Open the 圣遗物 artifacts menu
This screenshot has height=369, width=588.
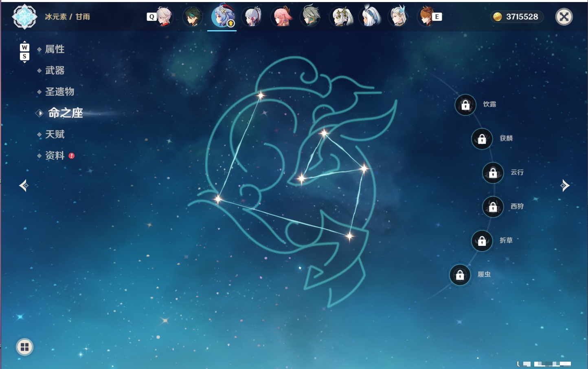[59, 92]
